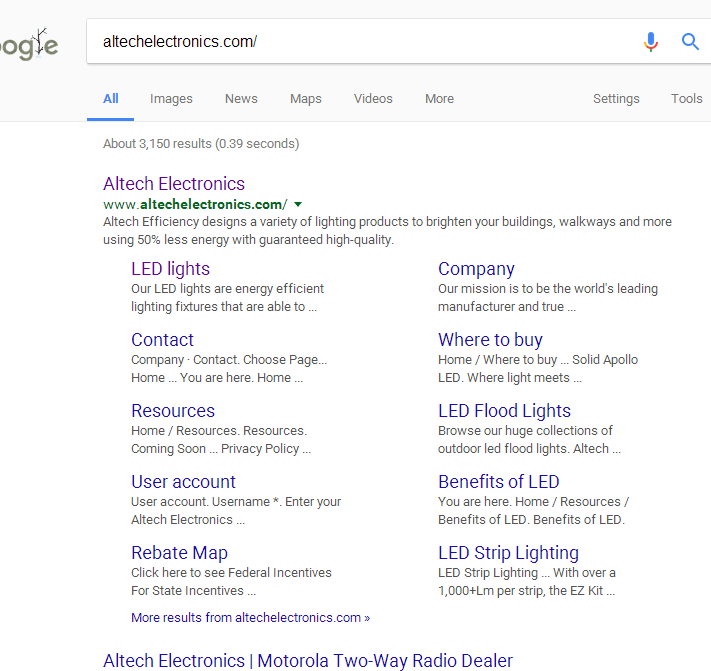
Task: Open the LED lights sitelink
Action: coord(170,269)
